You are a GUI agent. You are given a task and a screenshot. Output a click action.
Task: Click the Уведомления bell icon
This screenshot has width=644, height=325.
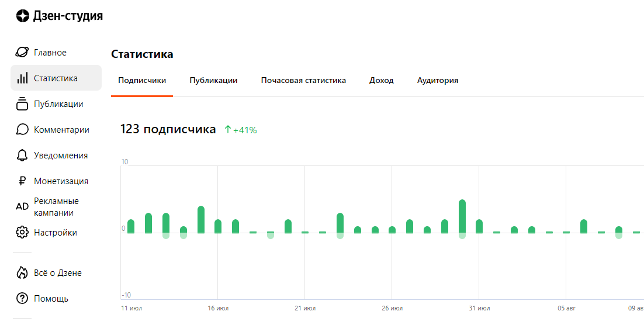pyautogui.click(x=22, y=155)
